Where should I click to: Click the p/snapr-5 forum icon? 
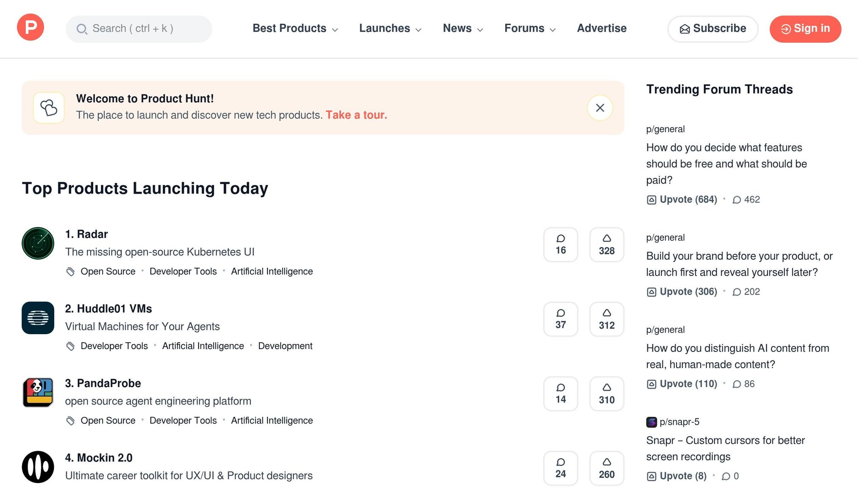point(651,422)
